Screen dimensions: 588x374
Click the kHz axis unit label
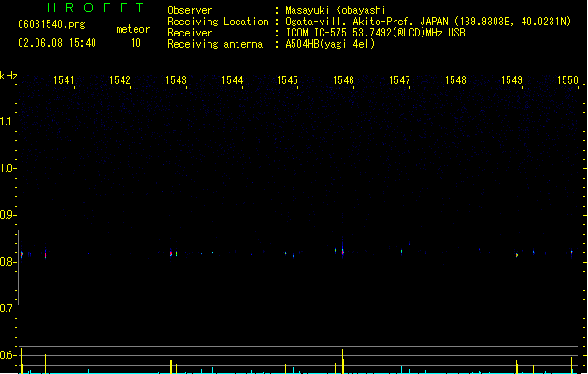pos(8,76)
